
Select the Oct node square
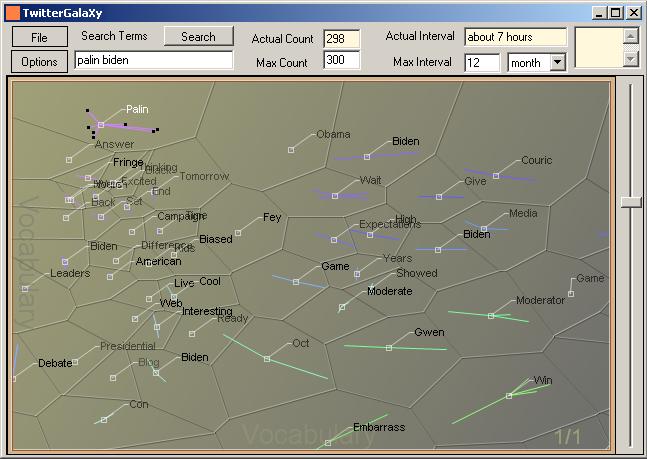click(267, 359)
